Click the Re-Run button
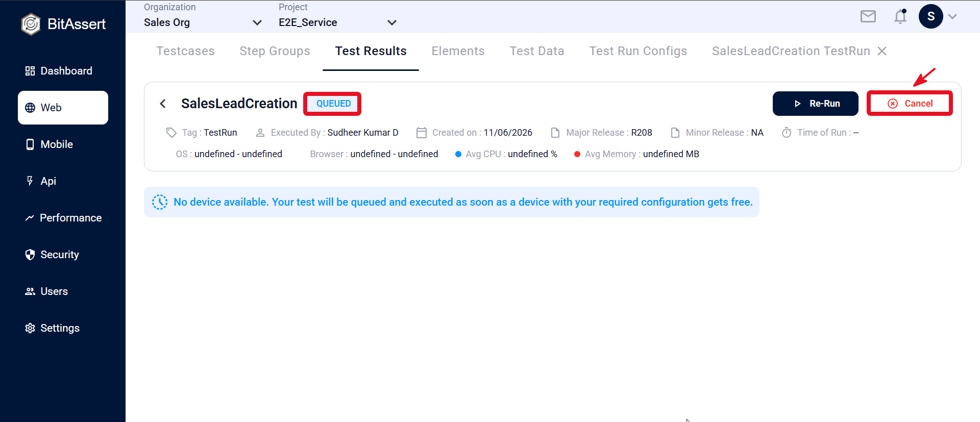 tap(815, 104)
